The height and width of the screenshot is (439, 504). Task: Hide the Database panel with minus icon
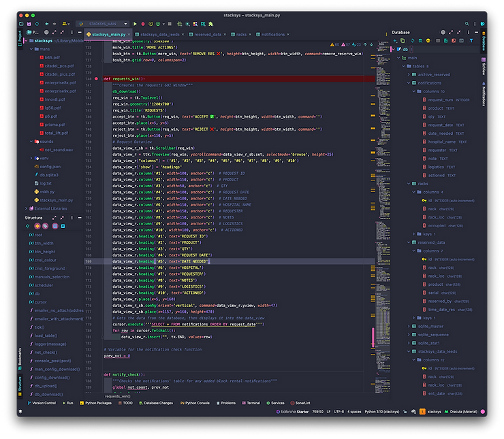click(476, 33)
